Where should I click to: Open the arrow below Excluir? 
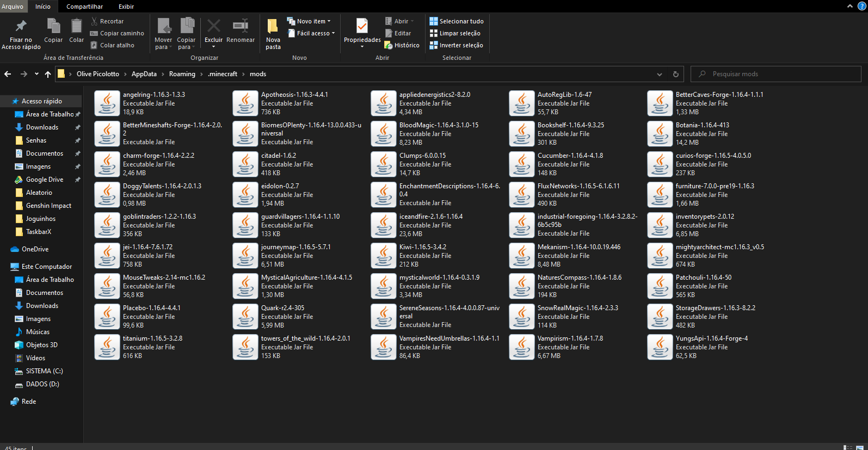[213, 47]
